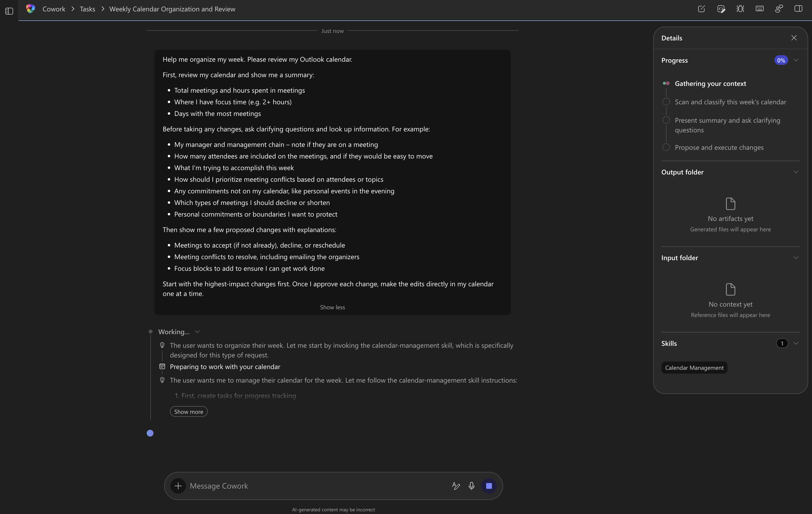Collapse the Progress section chevron
Screen dimensions: 812x514
point(796,60)
